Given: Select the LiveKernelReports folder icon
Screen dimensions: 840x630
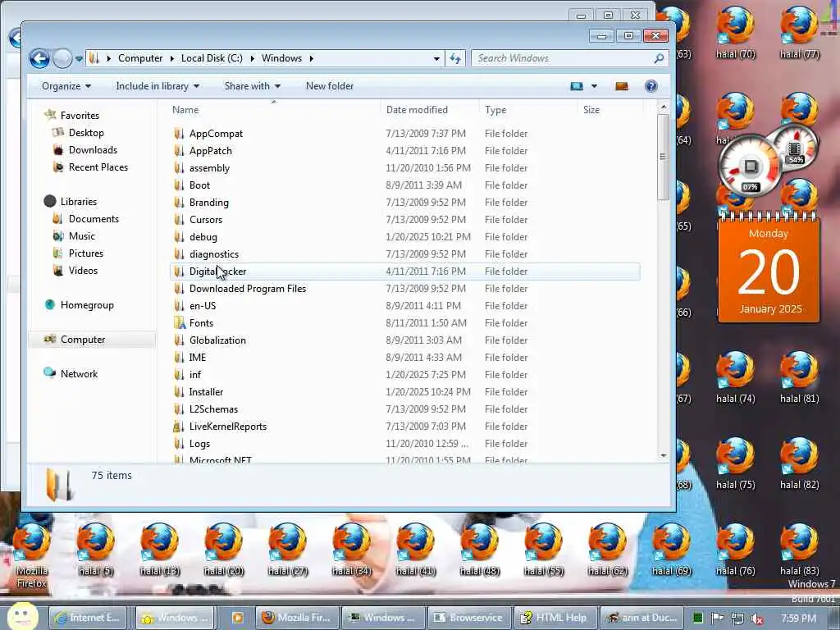Looking at the screenshot, I should tap(179, 427).
